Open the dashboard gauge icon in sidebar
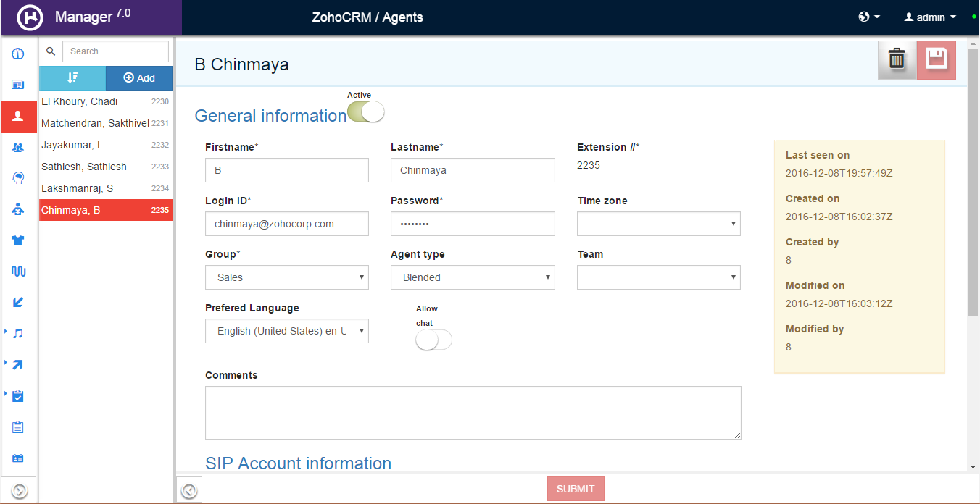The height and width of the screenshot is (504, 980). coord(18,54)
